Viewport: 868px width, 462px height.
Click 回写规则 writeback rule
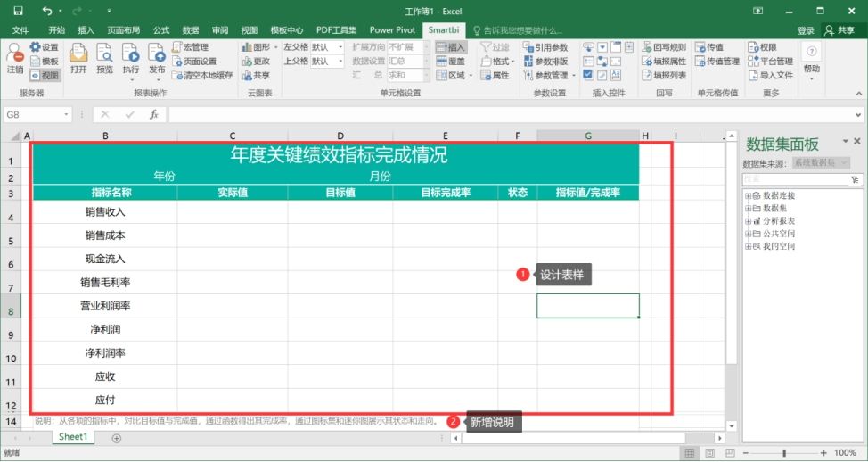pos(664,47)
